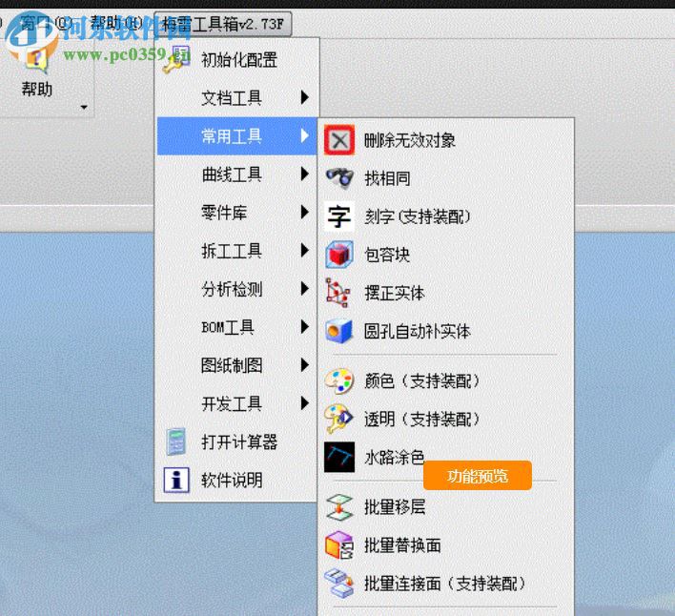Select 初始化配置 menu entry
675x616 pixels.
(x=236, y=59)
